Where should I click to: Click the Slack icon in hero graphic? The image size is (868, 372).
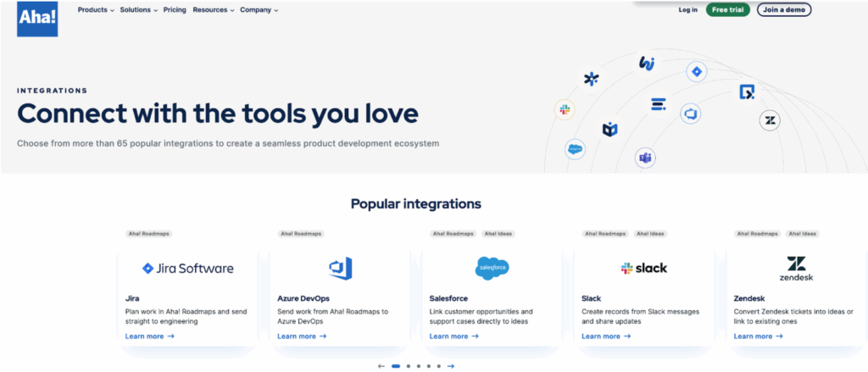tap(565, 109)
